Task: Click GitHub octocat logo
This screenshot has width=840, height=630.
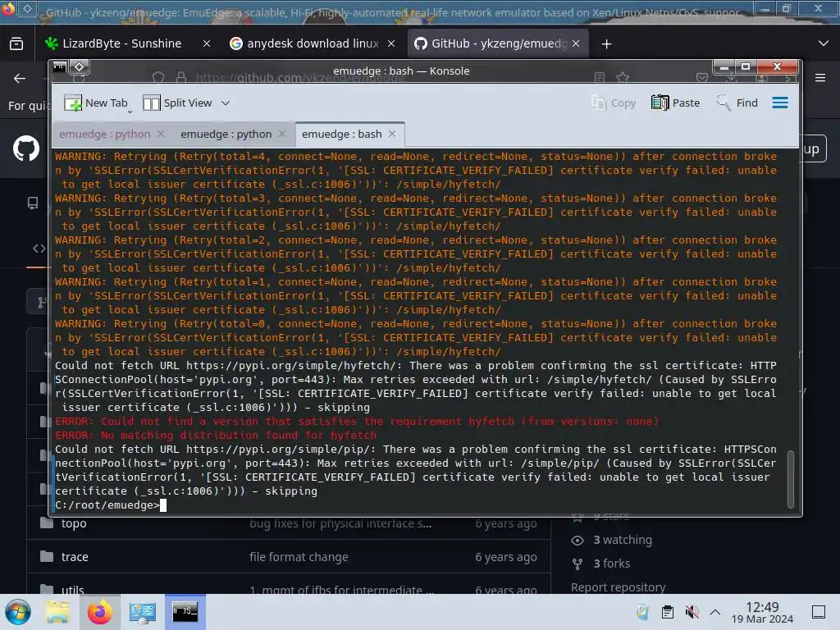Action: (x=26, y=148)
